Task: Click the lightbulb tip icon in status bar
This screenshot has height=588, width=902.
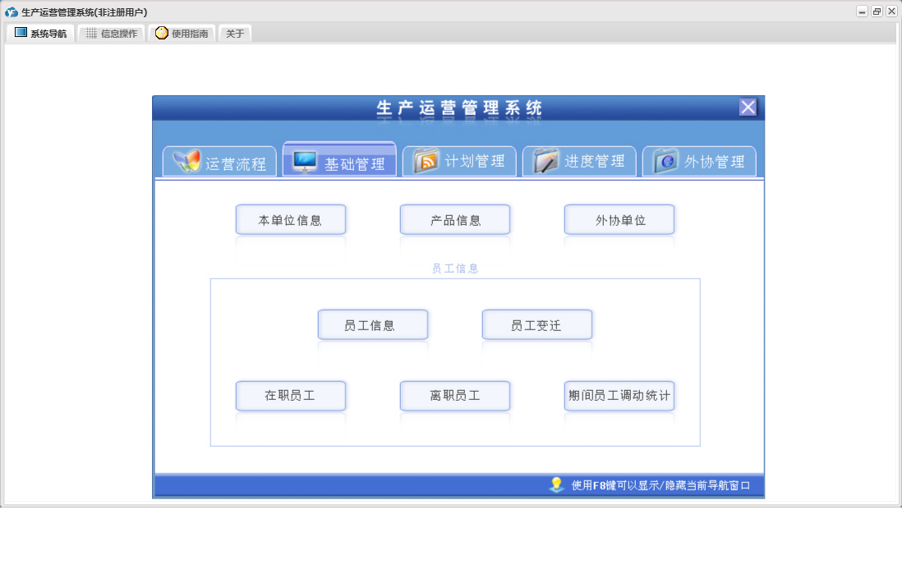Action: click(556, 485)
